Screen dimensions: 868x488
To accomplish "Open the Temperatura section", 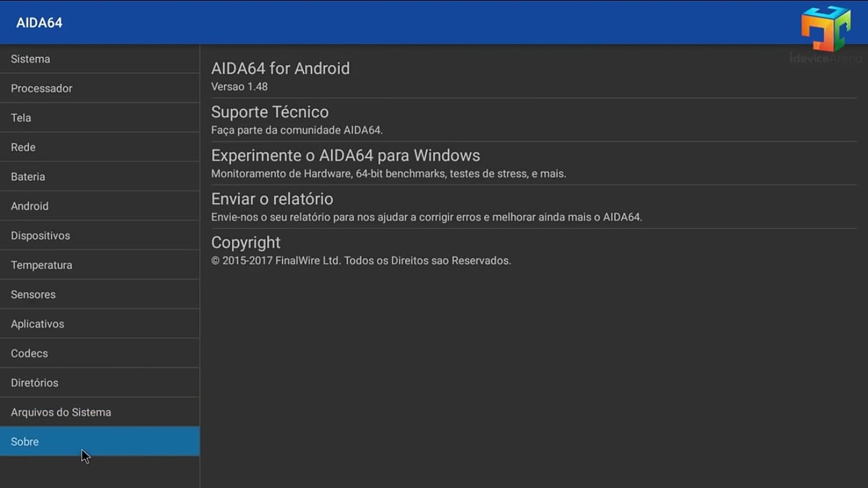I will tap(41, 265).
